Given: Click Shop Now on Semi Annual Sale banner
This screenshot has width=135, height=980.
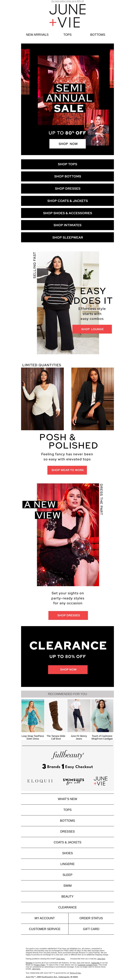Looking at the screenshot, I should click(67, 144).
